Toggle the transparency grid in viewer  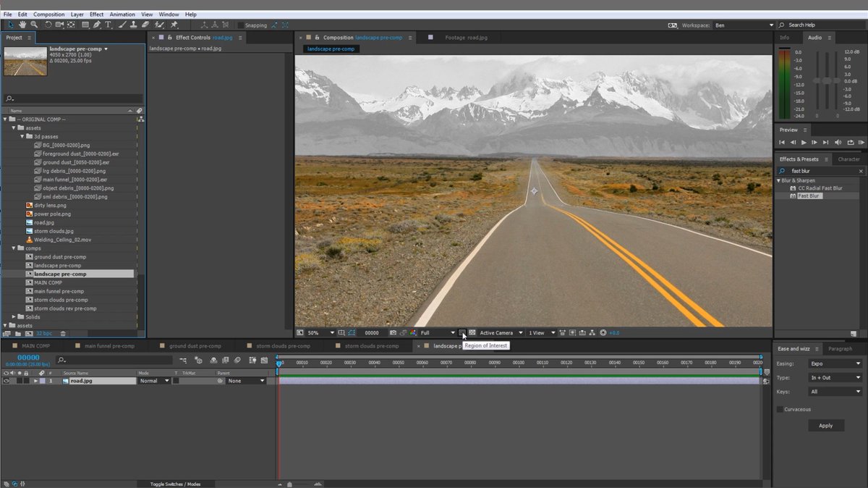(x=472, y=332)
